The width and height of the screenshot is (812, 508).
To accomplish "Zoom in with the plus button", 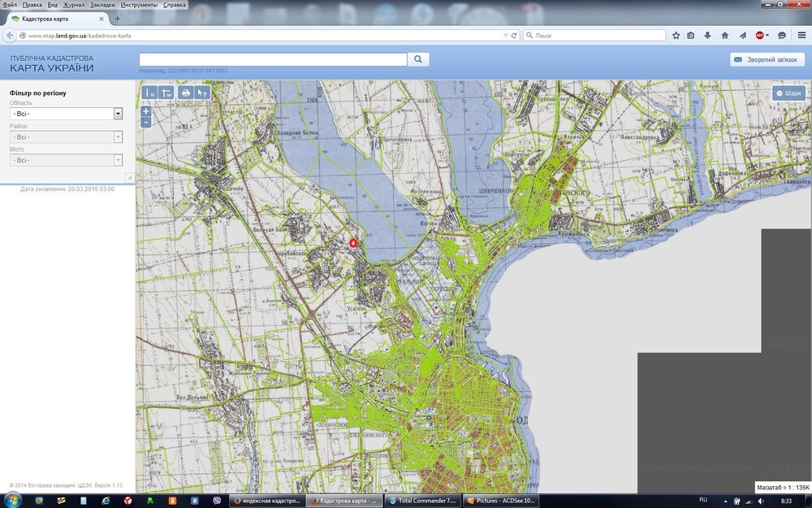I will pos(145,111).
